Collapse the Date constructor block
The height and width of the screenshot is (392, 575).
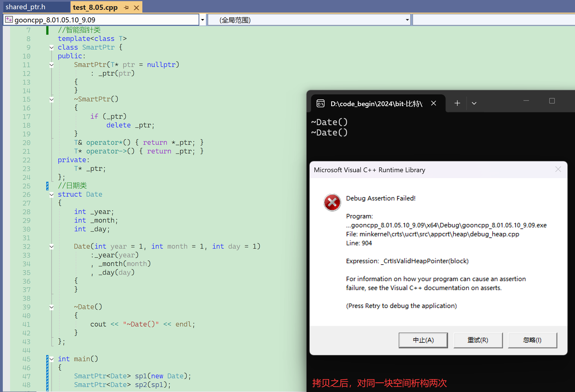[52, 247]
